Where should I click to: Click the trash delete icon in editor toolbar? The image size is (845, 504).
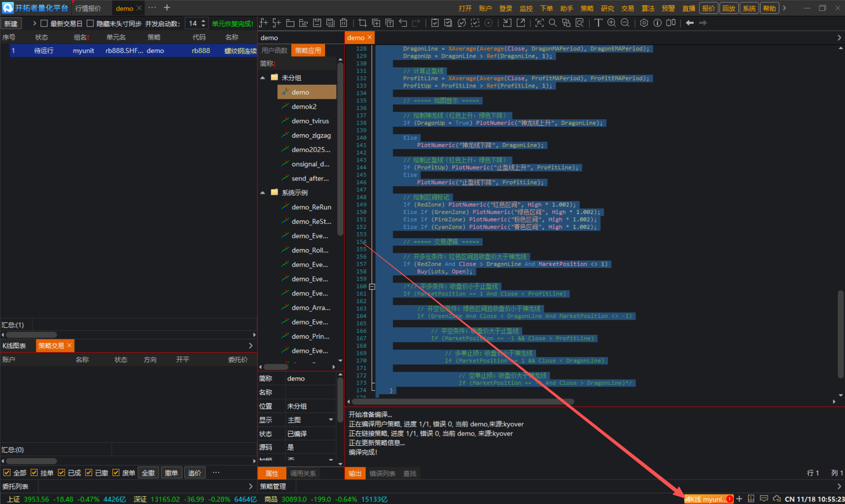(x=343, y=23)
